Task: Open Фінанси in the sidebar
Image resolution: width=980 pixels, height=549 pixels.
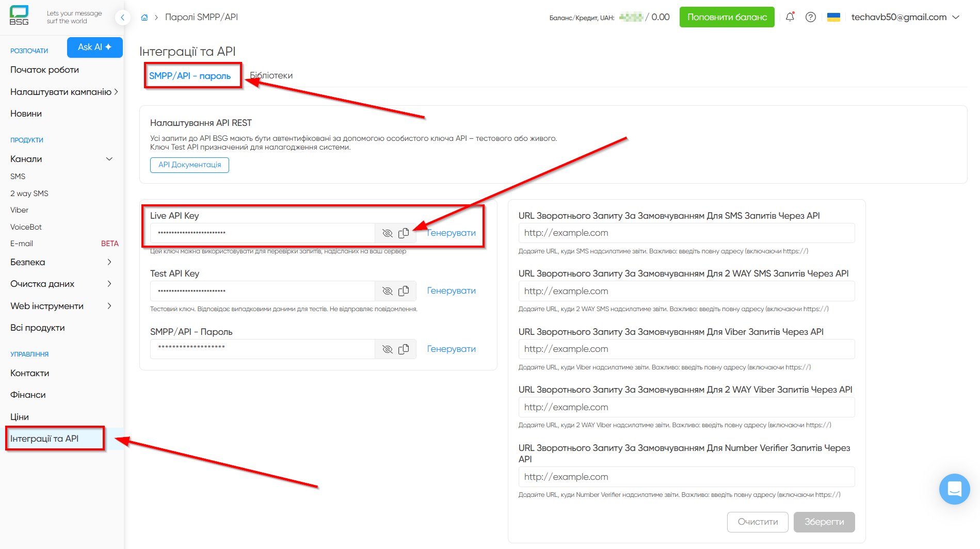Action: point(28,395)
